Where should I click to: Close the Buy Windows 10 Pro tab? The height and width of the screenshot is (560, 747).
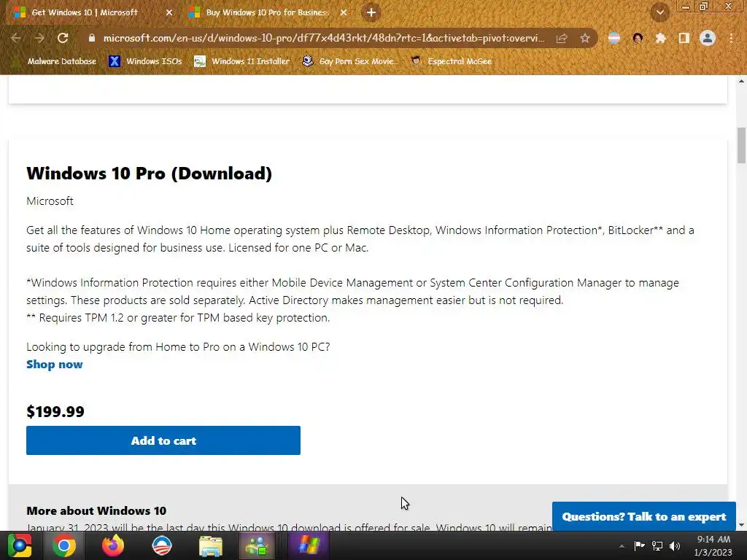coord(344,13)
